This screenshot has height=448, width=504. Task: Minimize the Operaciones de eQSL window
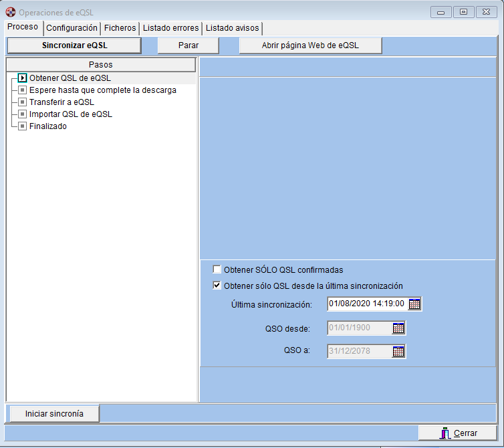(x=441, y=12)
